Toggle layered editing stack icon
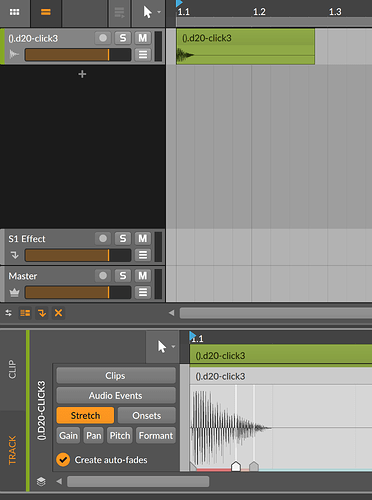372x500 pixels. click(x=41, y=482)
